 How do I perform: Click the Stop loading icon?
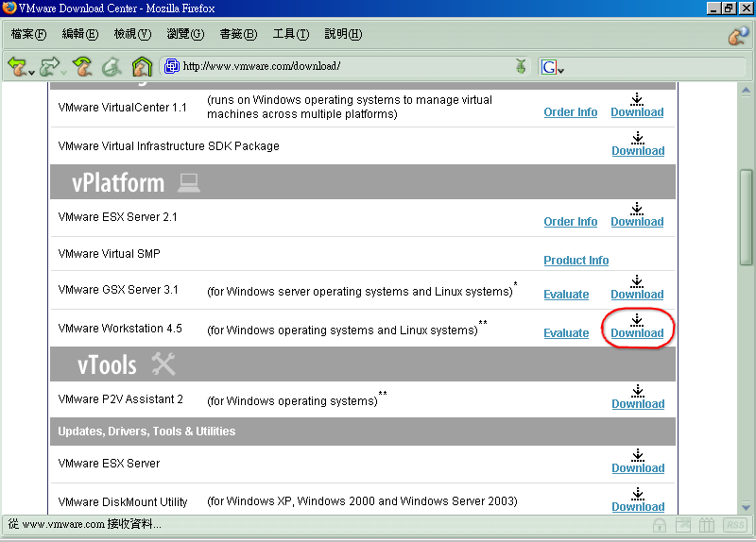pyautogui.click(x=112, y=66)
